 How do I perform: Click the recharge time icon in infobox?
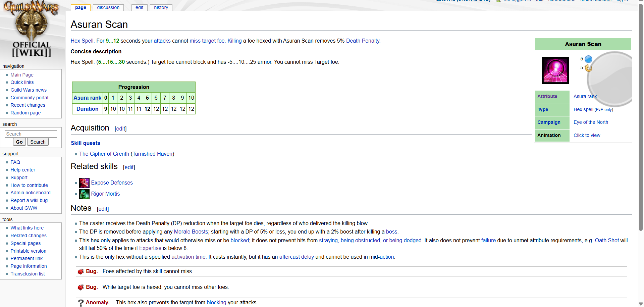pos(588,68)
